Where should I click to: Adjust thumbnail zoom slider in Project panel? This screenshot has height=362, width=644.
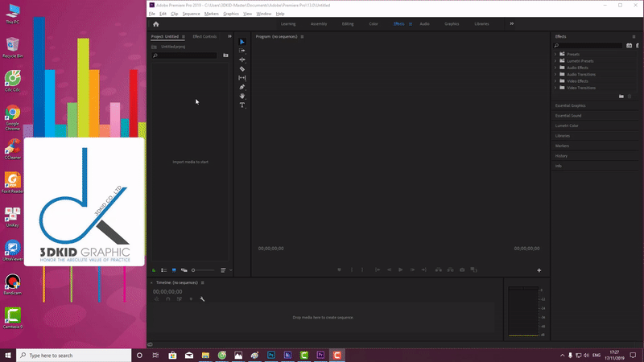203,270
